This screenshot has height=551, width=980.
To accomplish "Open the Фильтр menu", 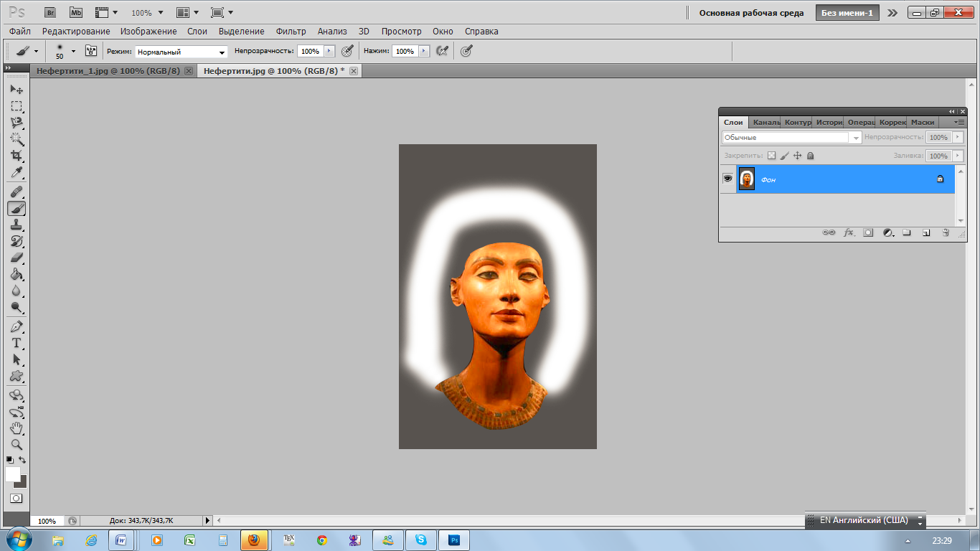I will coord(291,32).
